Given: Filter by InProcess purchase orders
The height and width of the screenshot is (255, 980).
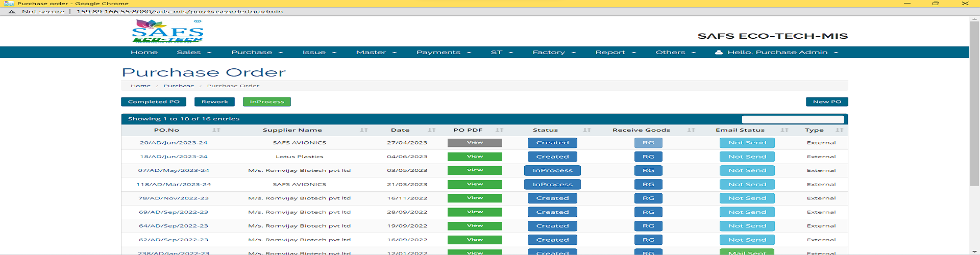Looking at the screenshot, I should point(266,102).
